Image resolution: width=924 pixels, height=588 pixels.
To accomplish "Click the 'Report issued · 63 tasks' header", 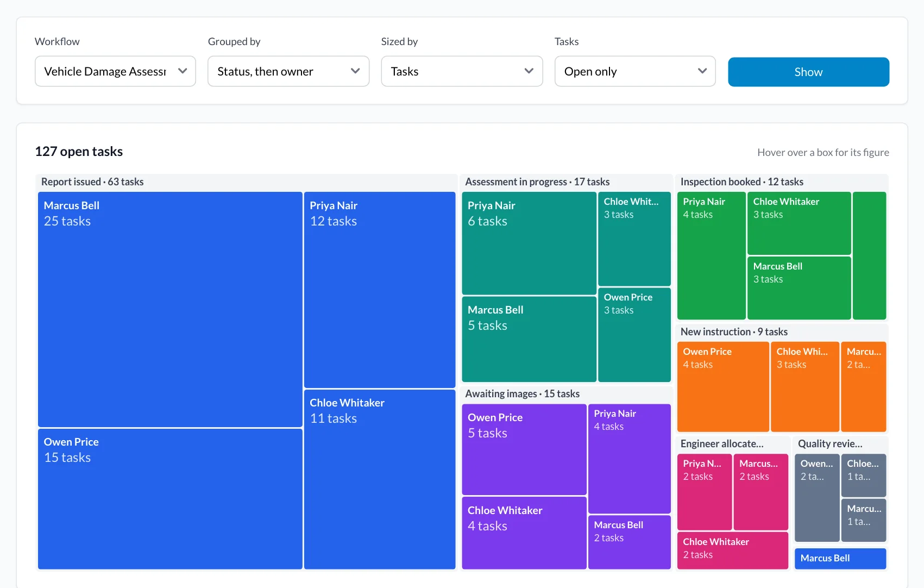I will coord(92,182).
